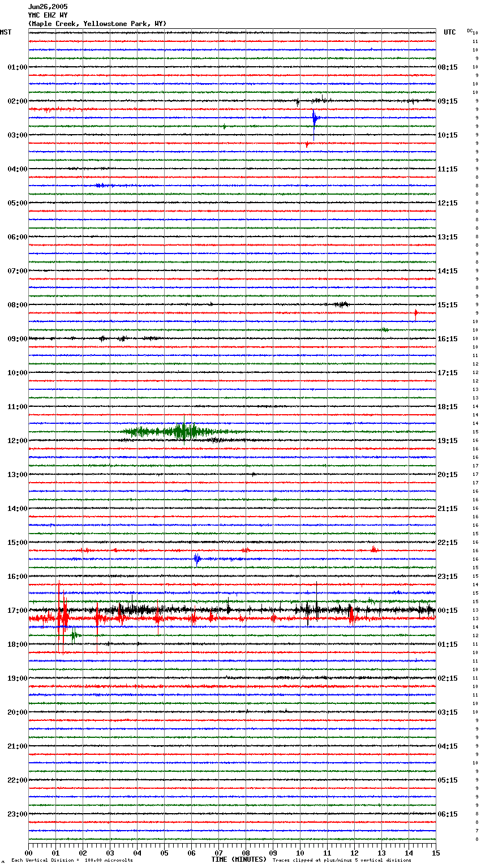Click the MST time zone header
481x868 pixels.
tap(6, 32)
